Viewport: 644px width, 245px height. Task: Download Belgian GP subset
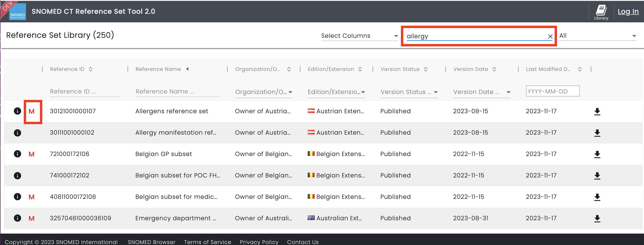coord(597,154)
